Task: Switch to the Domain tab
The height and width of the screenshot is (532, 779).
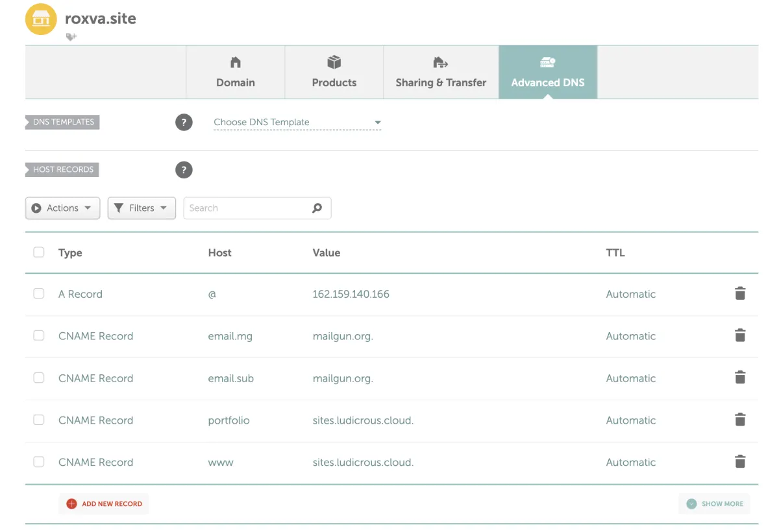Action: coord(236,72)
